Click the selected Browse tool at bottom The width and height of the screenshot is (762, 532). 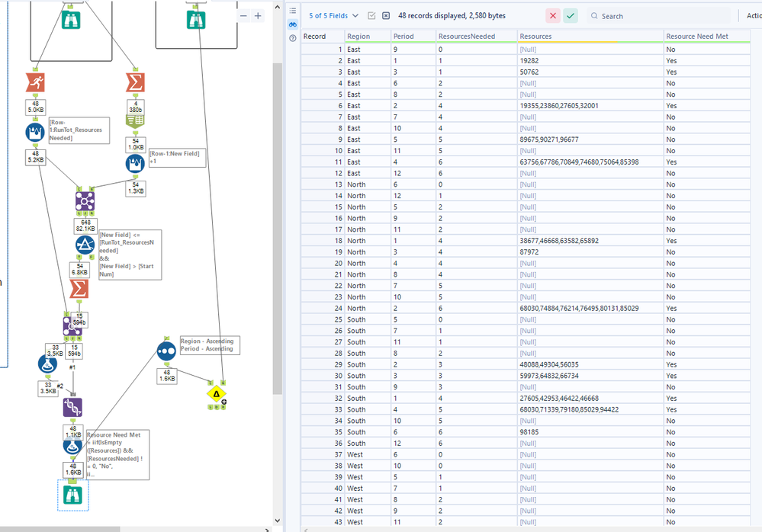(74, 495)
